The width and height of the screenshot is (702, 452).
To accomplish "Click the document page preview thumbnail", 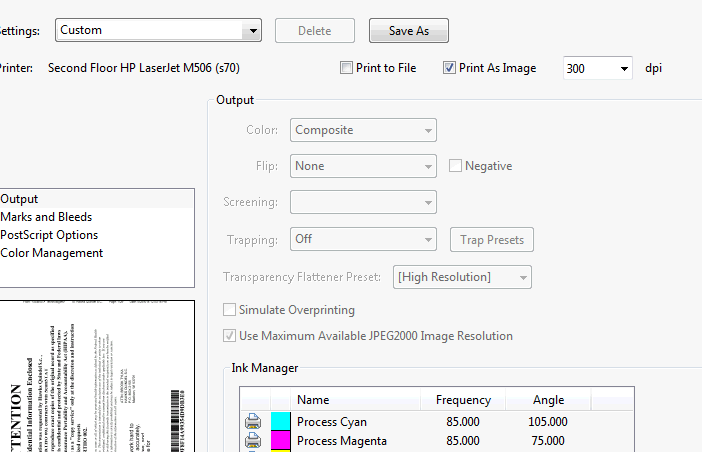I will (x=96, y=375).
